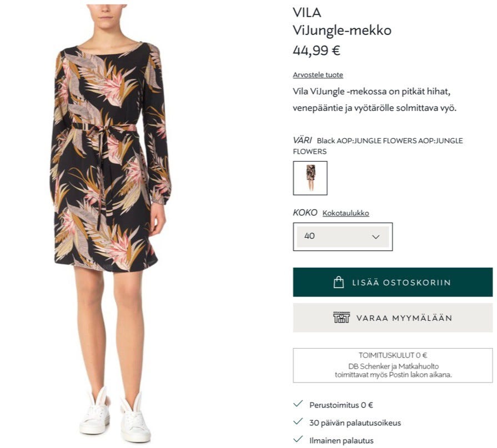Open the Arvostele tuote review link
Viewport: 497px width, 448px height.
point(318,75)
